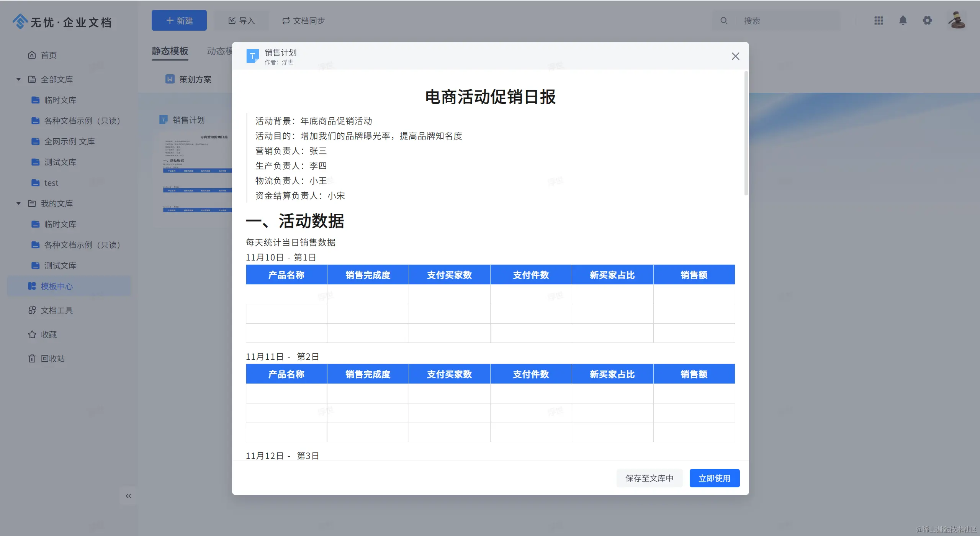
Task: Open settings gear icon
Action: coord(927,20)
